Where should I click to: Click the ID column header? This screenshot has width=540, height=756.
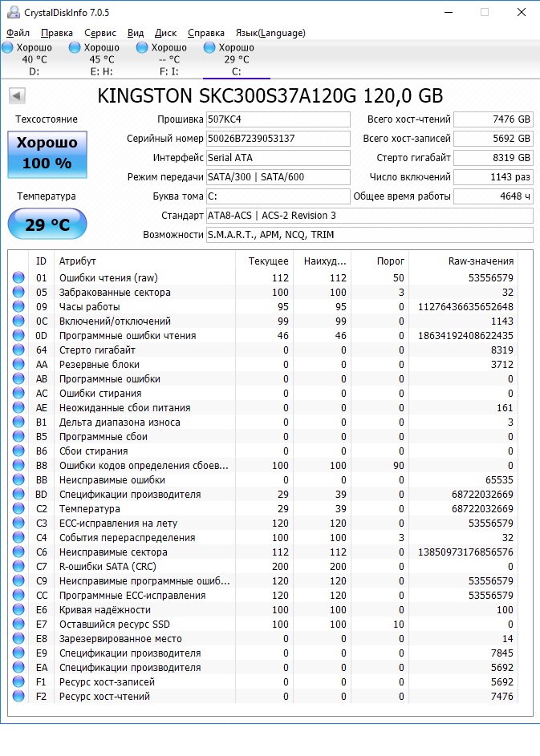(41, 261)
